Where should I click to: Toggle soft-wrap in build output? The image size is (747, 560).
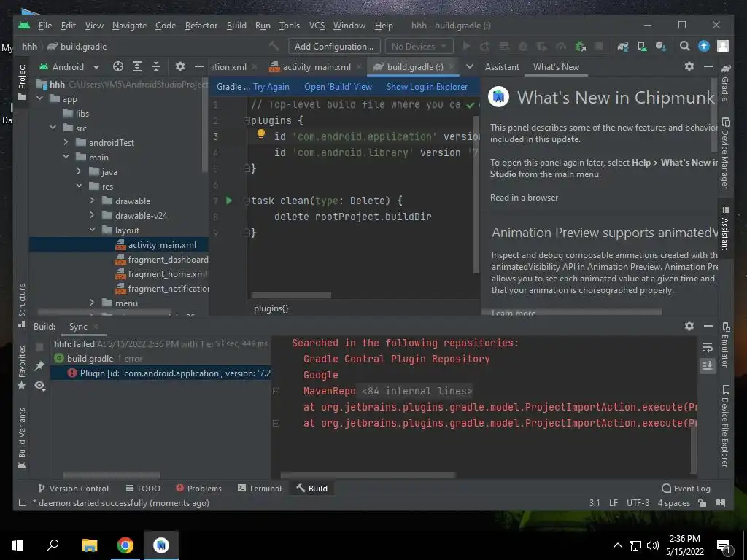point(708,347)
